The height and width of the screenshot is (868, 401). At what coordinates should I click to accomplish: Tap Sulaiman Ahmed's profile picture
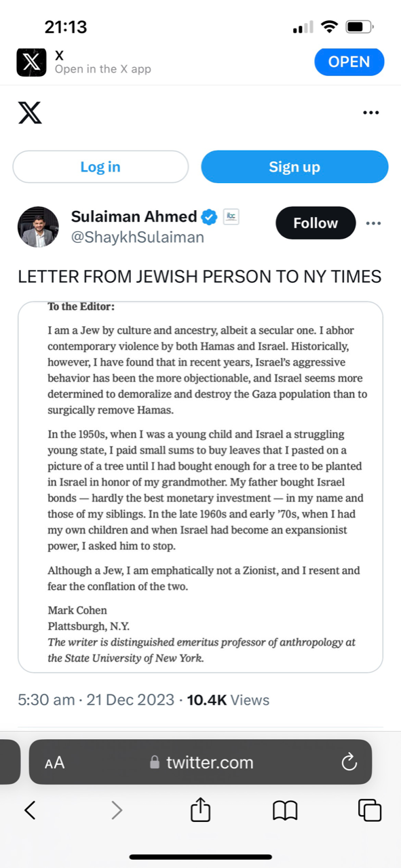38,227
